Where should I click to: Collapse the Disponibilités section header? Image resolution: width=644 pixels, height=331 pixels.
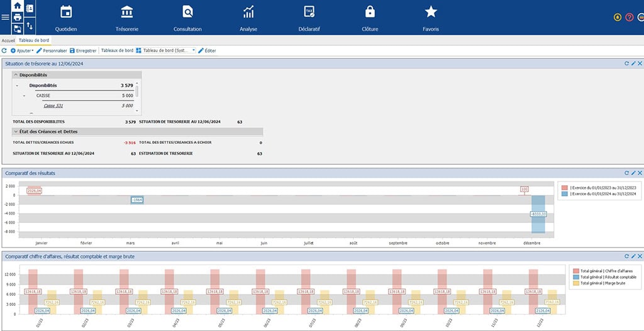[77, 75]
